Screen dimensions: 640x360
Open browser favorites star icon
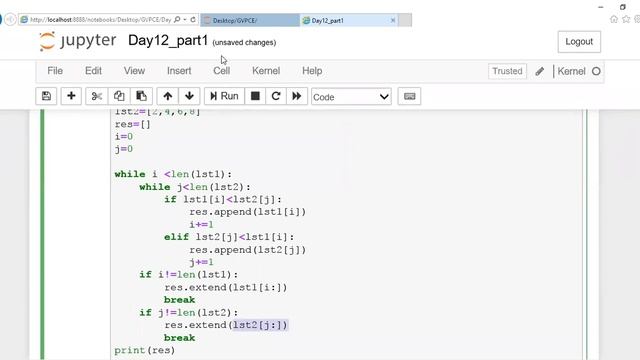click(x=626, y=19)
